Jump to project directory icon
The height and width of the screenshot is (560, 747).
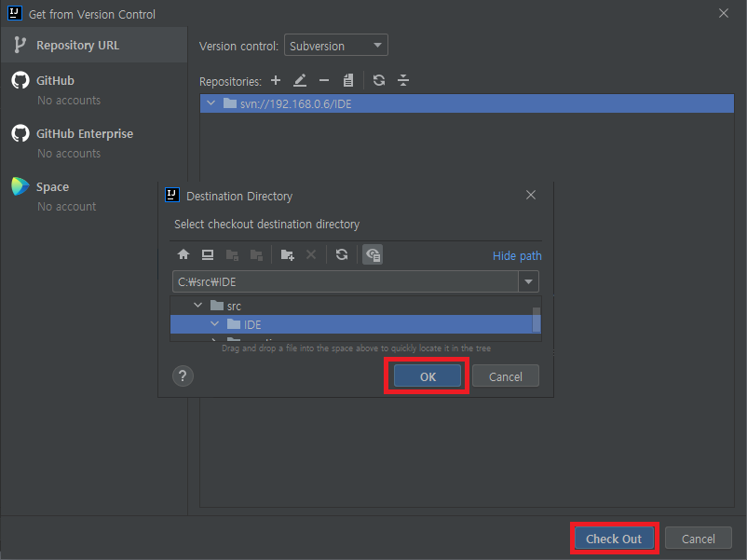pos(232,255)
